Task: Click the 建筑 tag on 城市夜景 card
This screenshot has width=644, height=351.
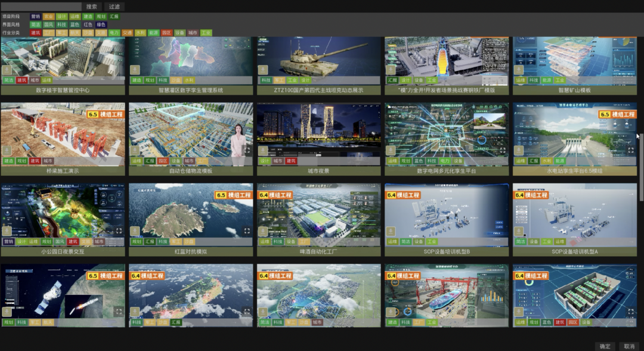Action: [291, 161]
